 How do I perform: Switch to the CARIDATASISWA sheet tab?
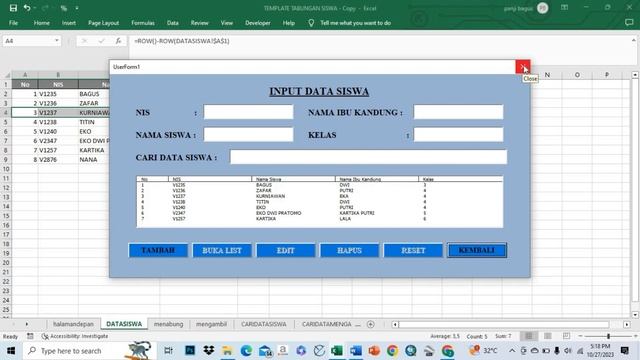click(263, 324)
